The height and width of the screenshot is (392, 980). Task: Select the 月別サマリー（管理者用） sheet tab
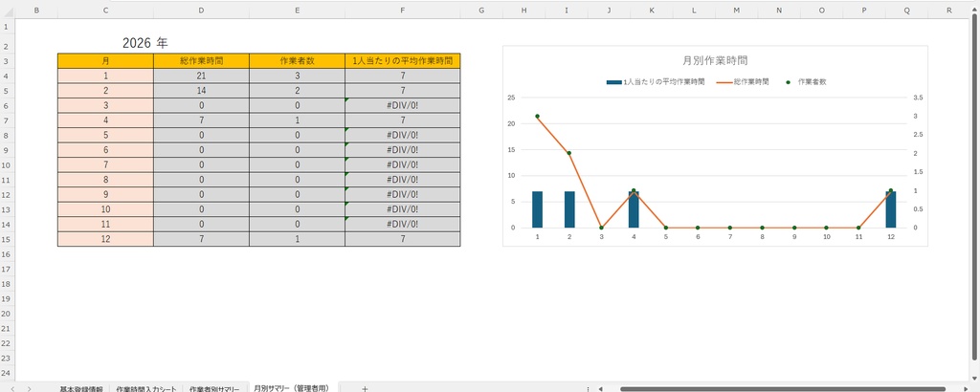pos(291,387)
